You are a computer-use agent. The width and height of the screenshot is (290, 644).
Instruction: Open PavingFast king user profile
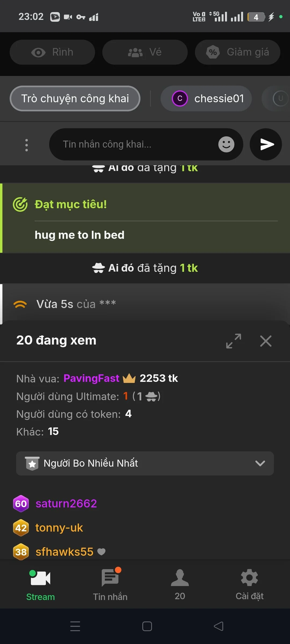pyautogui.click(x=91, y=378)
